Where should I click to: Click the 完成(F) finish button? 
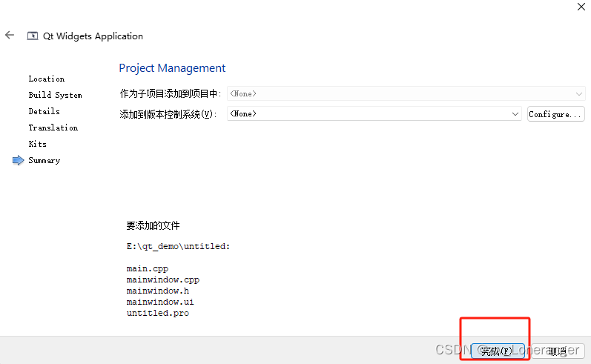pos(498,351)
